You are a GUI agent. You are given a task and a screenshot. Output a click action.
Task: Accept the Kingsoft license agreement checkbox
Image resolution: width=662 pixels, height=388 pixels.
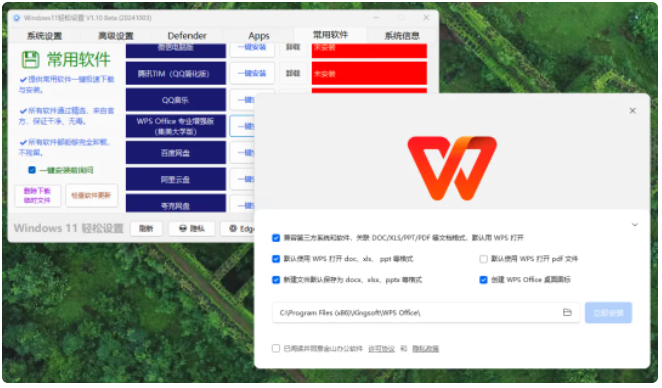[276, 348]
